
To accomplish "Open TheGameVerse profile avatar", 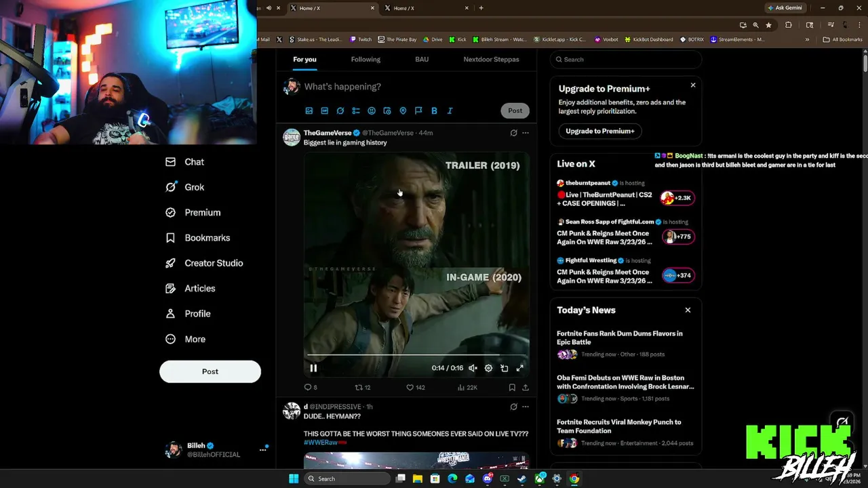I will pos(292,137).
